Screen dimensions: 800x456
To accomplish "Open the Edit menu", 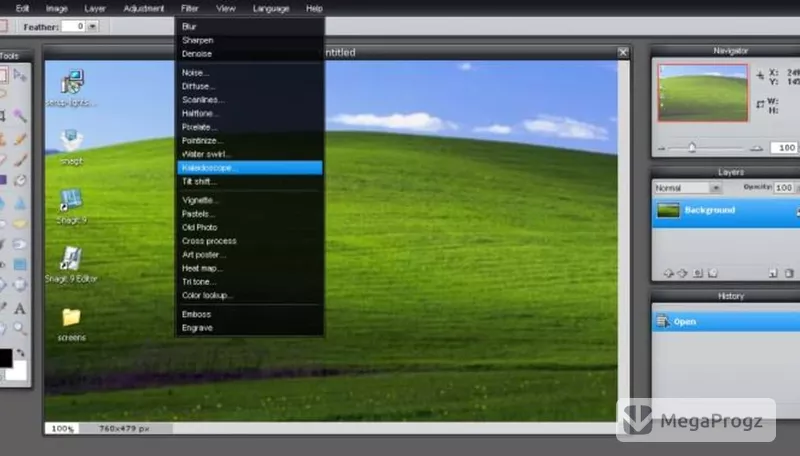I will click(x=22, y=8).
